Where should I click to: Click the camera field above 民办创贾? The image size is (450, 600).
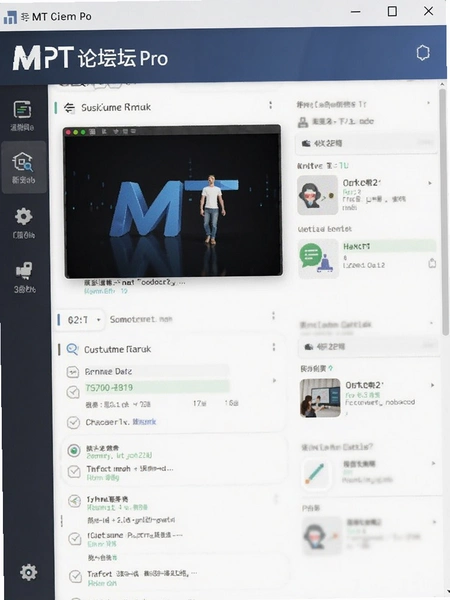369,347
